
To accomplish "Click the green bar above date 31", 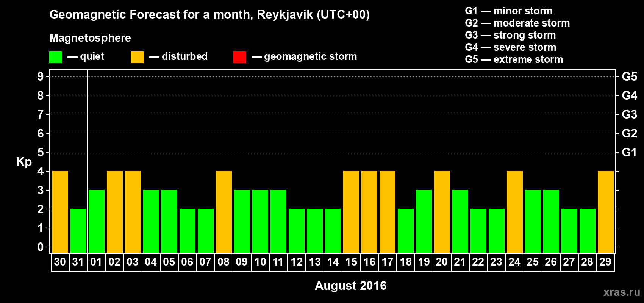I will [78, 231].
